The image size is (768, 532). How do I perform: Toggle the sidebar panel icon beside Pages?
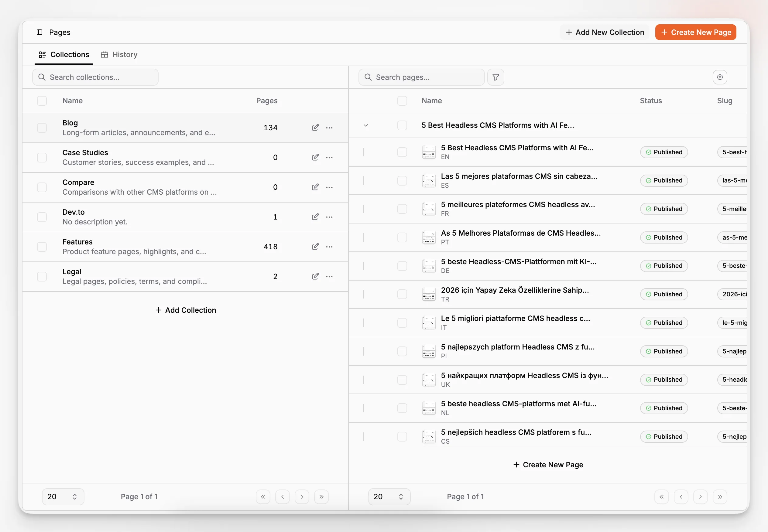[x=39, y=32]
